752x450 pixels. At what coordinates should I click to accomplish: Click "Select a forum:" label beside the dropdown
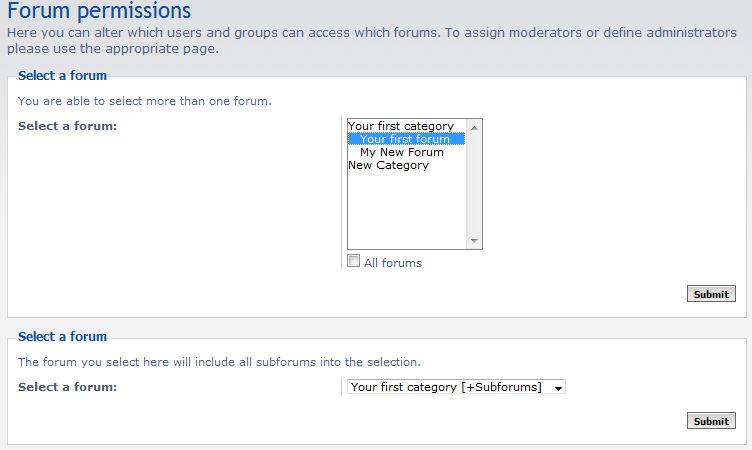click(x=67, y=387)
